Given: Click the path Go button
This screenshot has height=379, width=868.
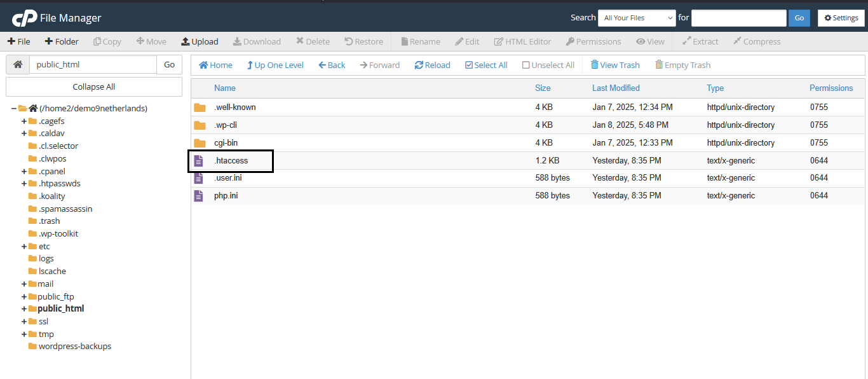Looking at the screenshot, I should click(x=169, y=64).
